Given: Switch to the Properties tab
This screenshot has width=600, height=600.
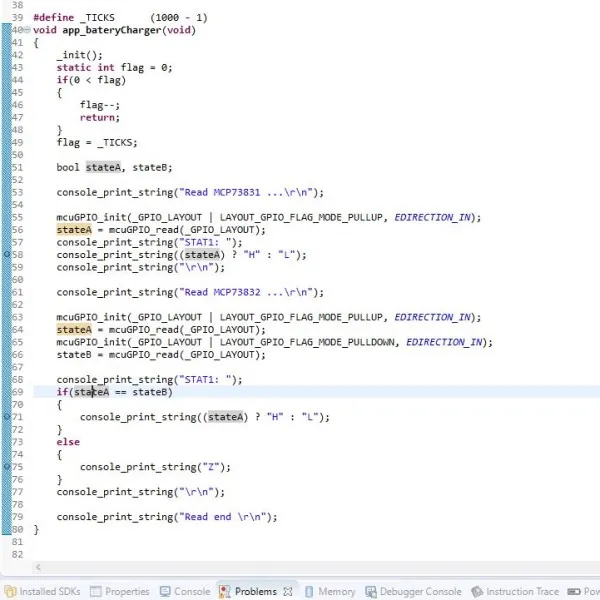Looking at the screenshot, I should (x=120, y=592).
